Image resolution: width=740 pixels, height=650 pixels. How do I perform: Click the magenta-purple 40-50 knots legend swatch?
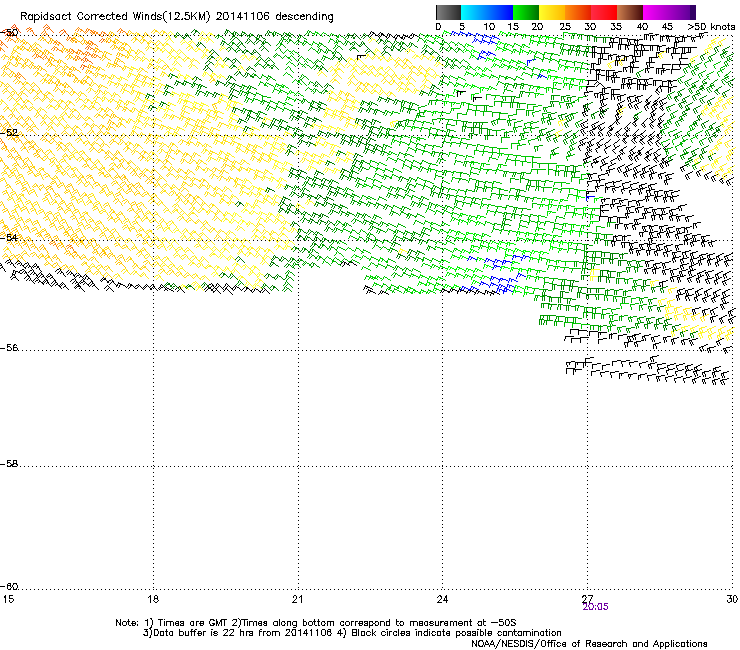669,12
